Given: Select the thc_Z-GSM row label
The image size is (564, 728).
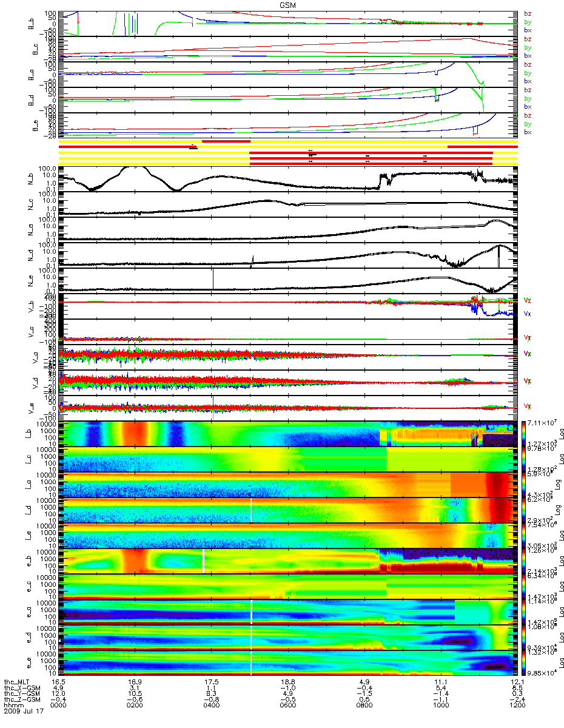Looking at the screenshot, I should [22, 699].
